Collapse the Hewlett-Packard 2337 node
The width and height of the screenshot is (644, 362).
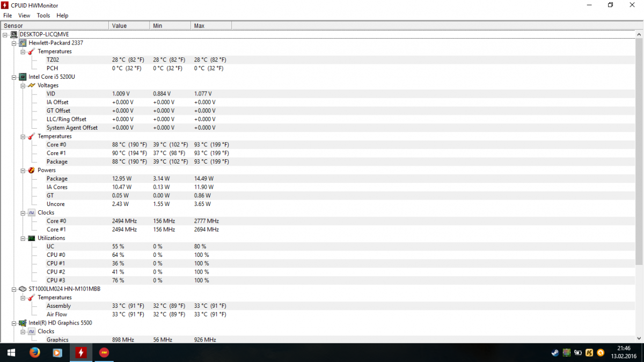point(14,43)
